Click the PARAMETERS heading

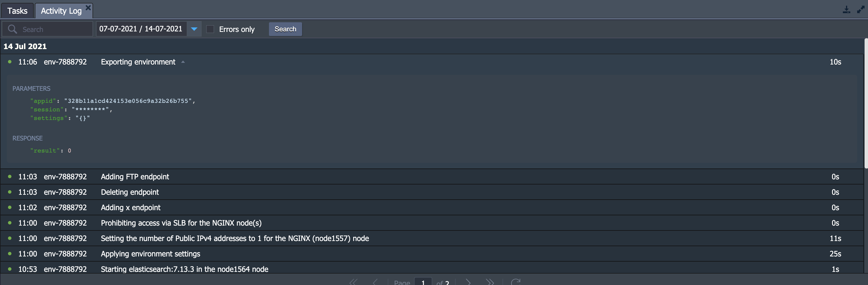click(x=31, y=89)
